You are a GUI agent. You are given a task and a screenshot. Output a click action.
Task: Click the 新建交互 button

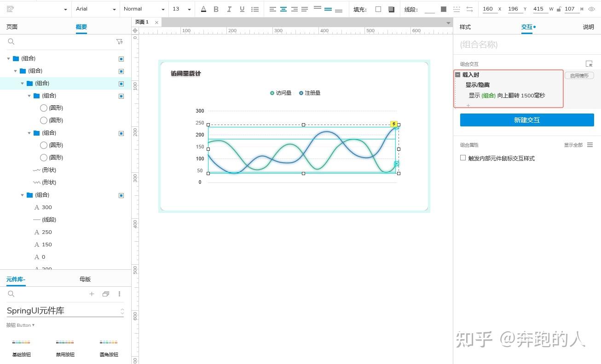(527, 120)
